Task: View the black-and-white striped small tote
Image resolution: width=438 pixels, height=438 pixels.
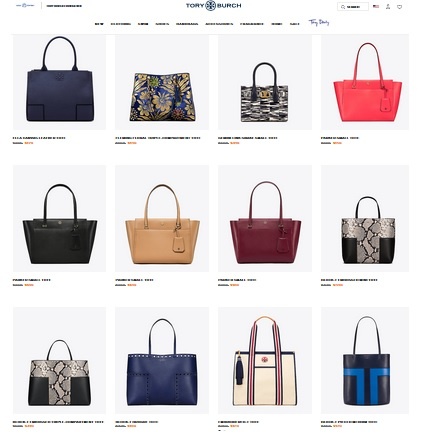Action: (265, 82)
